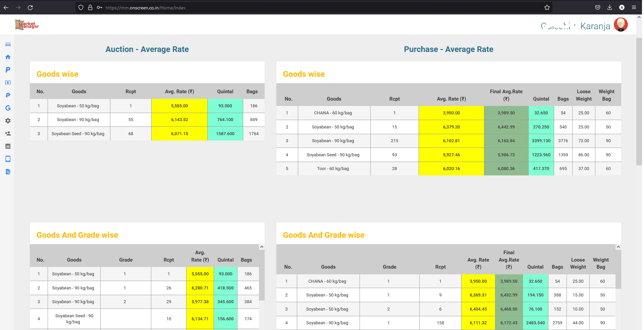This screenshot has width=644, height=330.
Task: Click grade-wise final rate 6,172.43
Action: tap(509, 323)
